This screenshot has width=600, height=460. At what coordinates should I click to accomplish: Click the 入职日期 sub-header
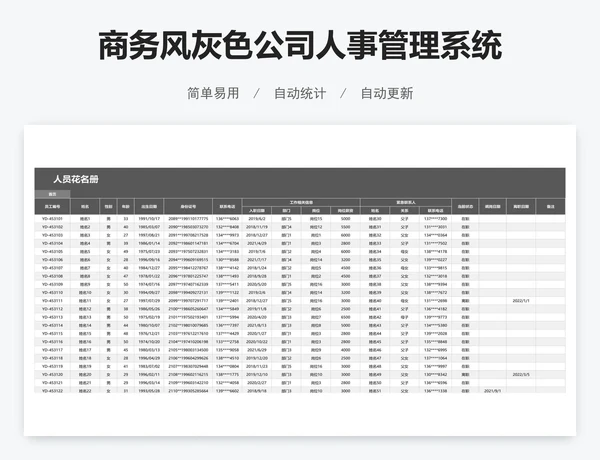[x=257, y=210]
